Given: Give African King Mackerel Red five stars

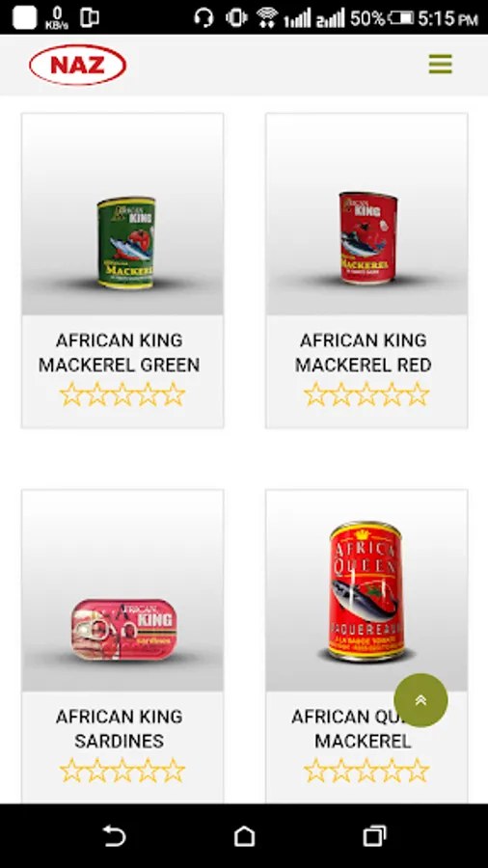Looking at the screenshot, I should click(x=418, y=394).
